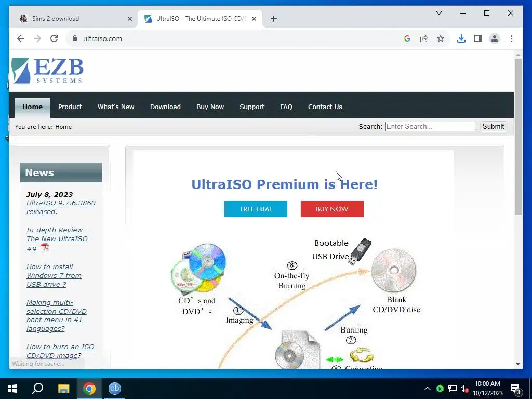Click the FREE TRIAL button

pyautogui.click(x=256, y=209)
